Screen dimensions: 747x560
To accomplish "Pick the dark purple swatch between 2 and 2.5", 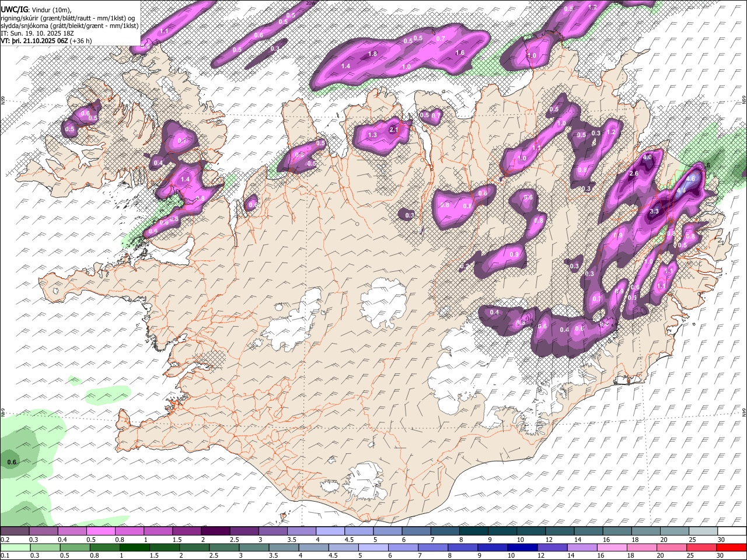I will 215,531.
